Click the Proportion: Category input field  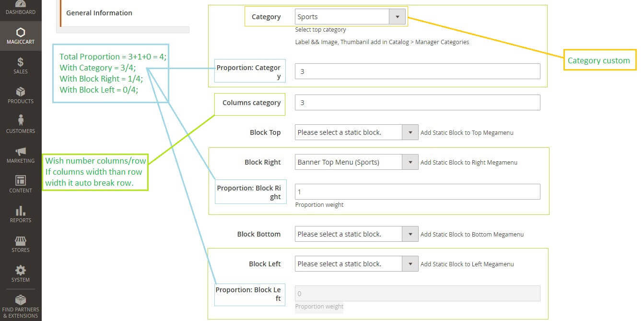pos(417,71)
